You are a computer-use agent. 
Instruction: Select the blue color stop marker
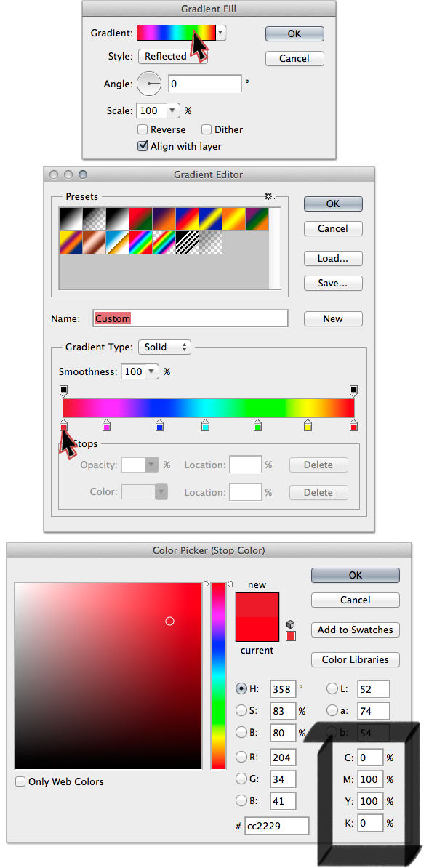pyautogui.click(x=159, y=425)
